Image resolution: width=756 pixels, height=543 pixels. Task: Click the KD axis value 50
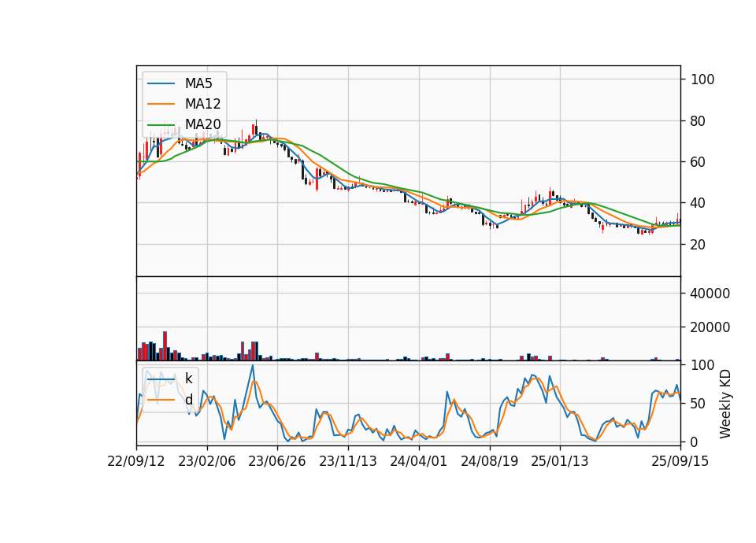pos(698,403)
